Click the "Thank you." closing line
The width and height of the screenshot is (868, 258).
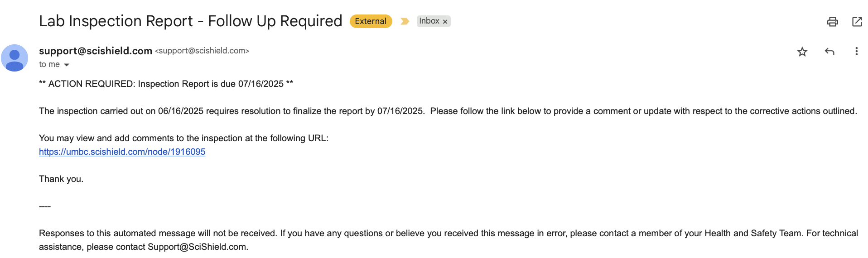click(61, 179)
